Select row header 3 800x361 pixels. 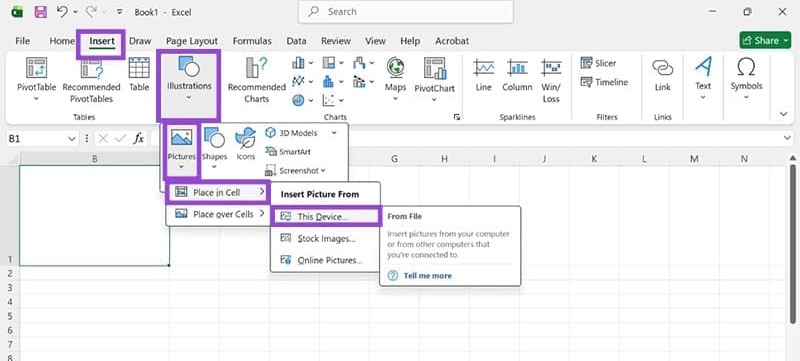coord(10,288)
